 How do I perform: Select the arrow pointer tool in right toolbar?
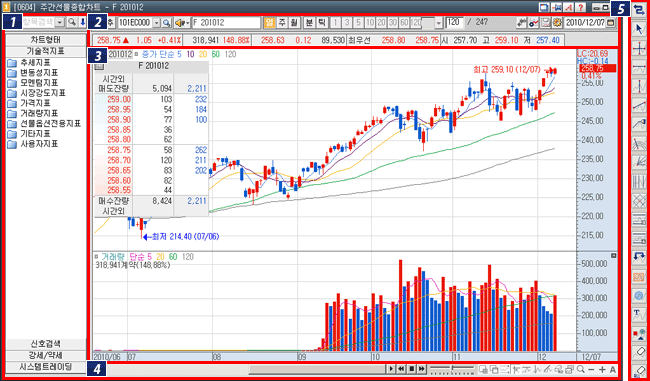(639, 29)
